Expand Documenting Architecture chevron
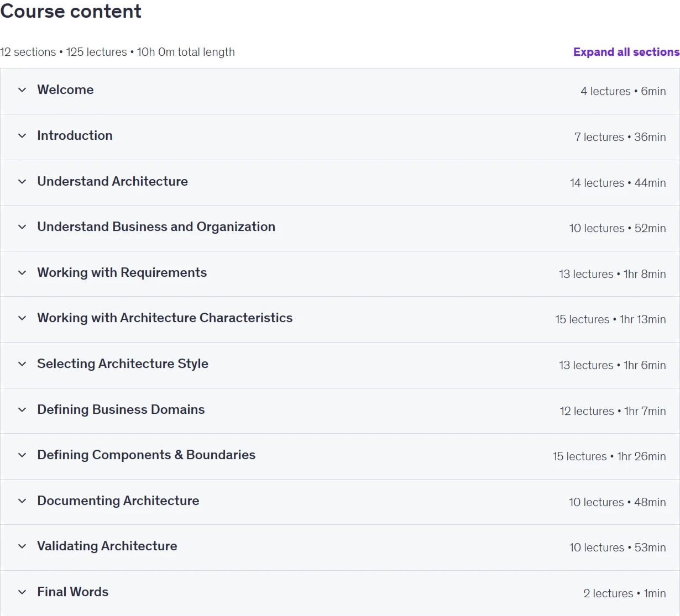The width and height of the screenshot is (680, 616). tap(22, 501)
